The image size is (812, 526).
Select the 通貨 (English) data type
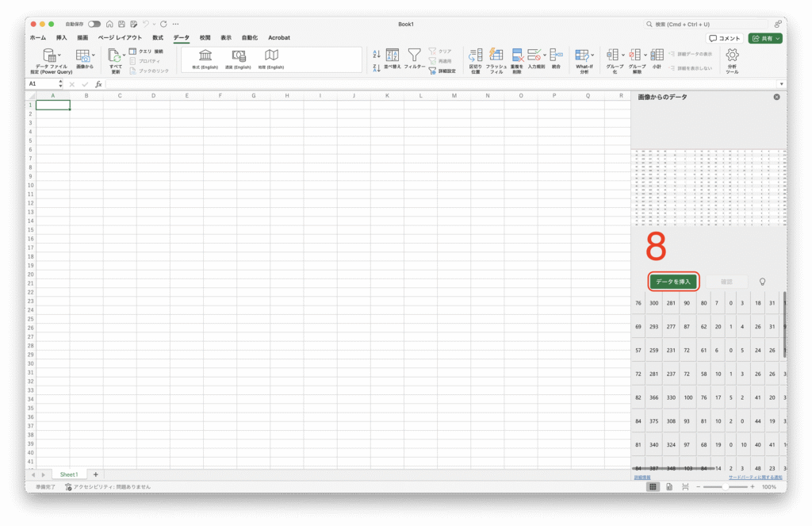coord(238,59)
